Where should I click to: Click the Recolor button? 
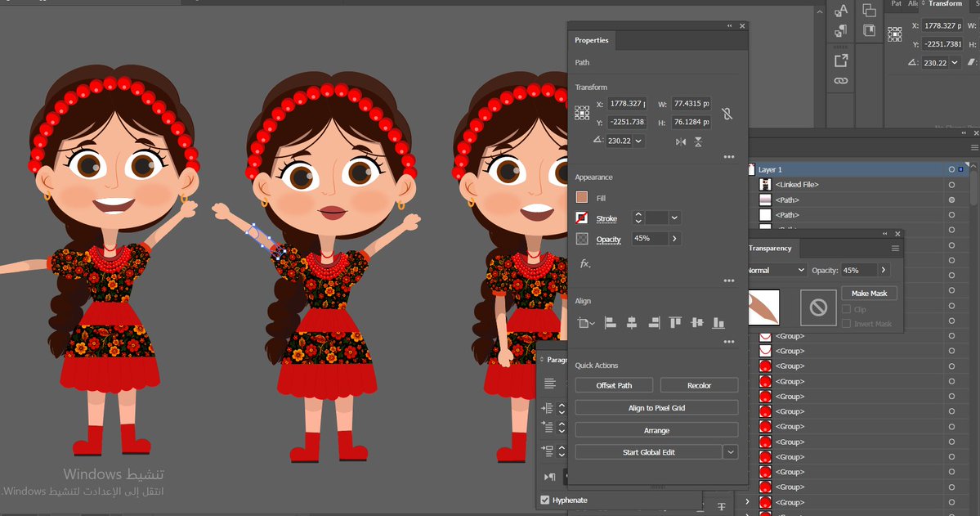(699, 385)
